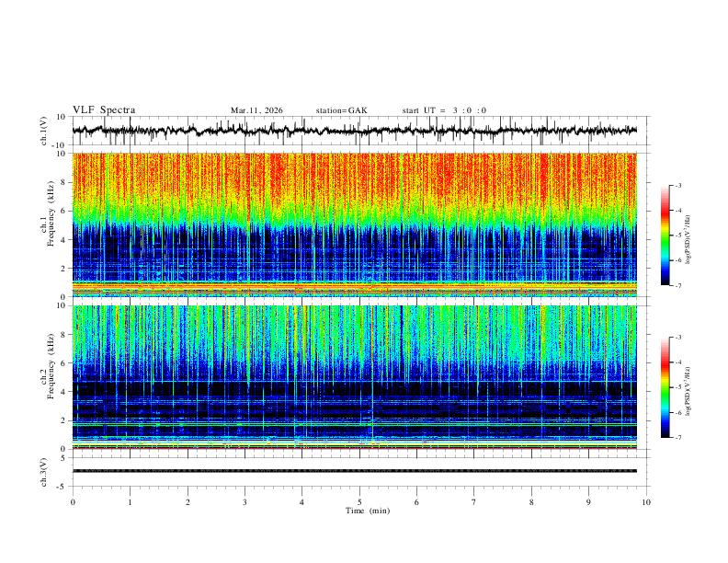Click the "ch.3(V)" axis label
Image resolution: width=728 pixels, height=563 pixels.
click(x=44, y=472)
